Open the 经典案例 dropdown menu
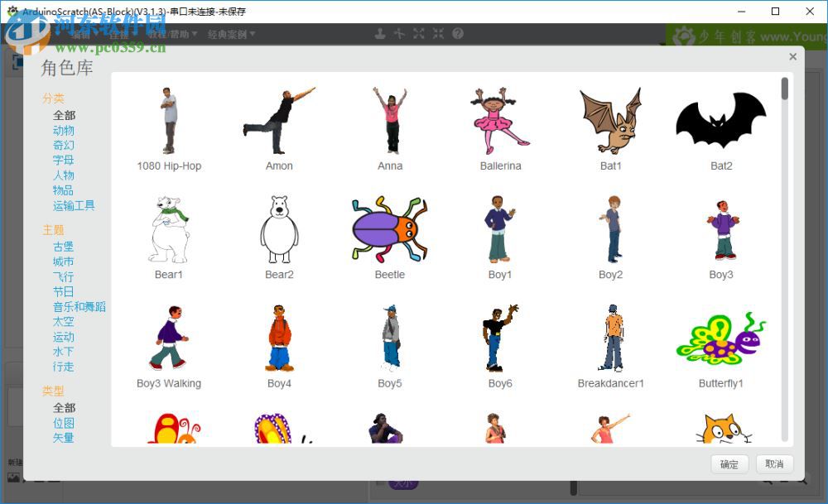This screenshot has height=504, width=828. tap(231, 34)
